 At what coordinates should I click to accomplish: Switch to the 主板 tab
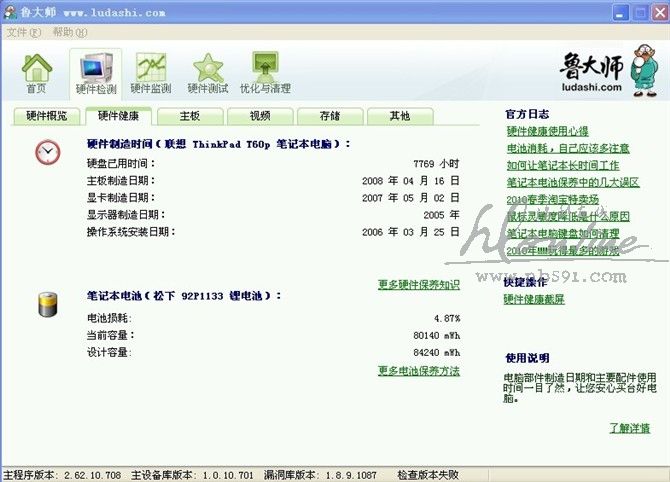click(190, 116)
